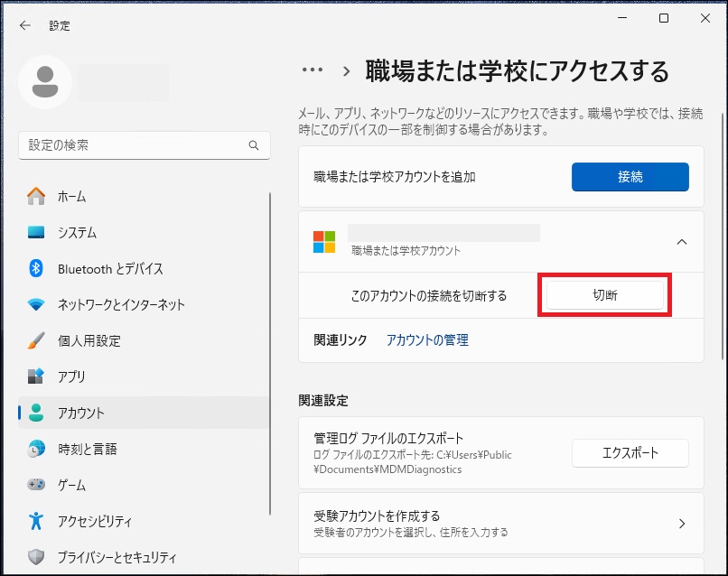
Task: Expand 受験アカウントを作成する chevron
Action: pyautogui.click(x=682, y=524)
